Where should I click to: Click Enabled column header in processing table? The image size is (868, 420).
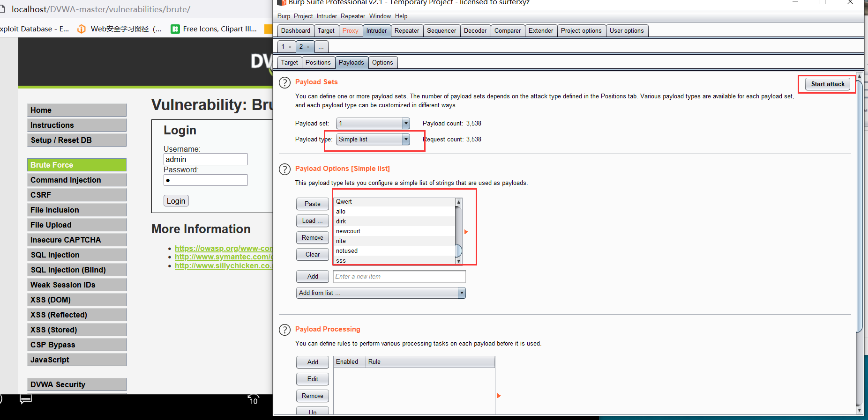[349, 362]
